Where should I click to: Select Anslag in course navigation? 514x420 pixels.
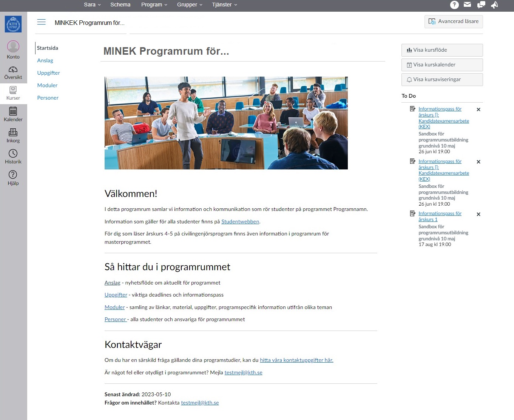(x=45, y=60)
